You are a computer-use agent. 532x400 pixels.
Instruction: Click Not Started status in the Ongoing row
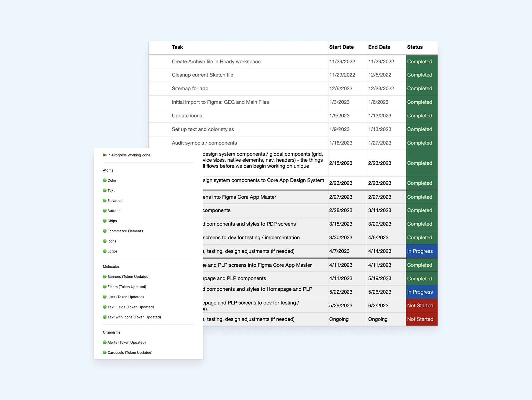[422, 319]
